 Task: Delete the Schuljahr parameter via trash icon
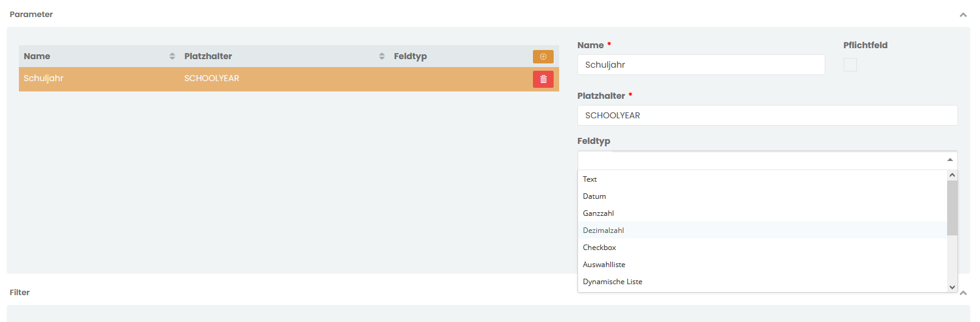coord(543,79)
